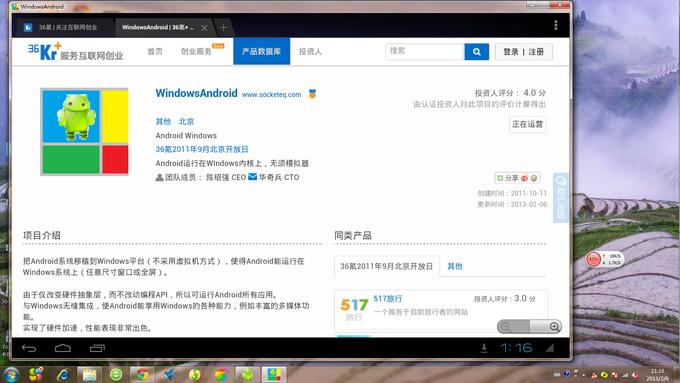Viewport: 680px width, 383px height.
Task: Open the Android recent apps icon
Action: coord(97,348)
